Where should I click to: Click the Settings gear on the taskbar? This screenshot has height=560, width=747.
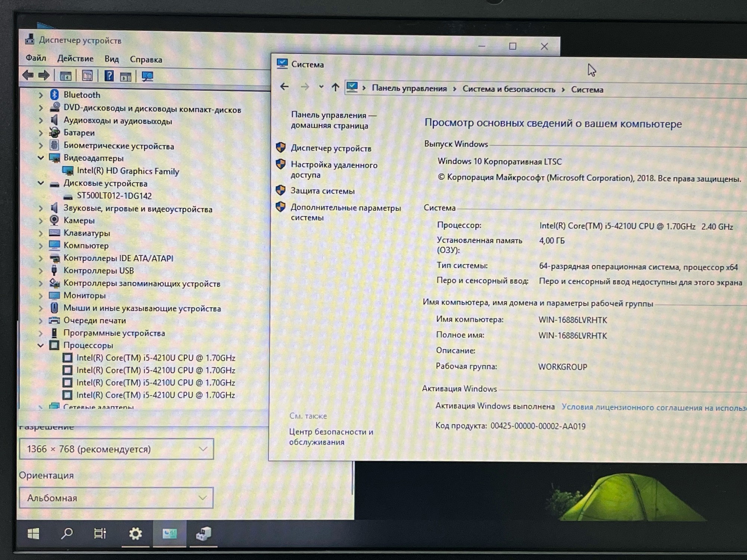tap(135, 533)
